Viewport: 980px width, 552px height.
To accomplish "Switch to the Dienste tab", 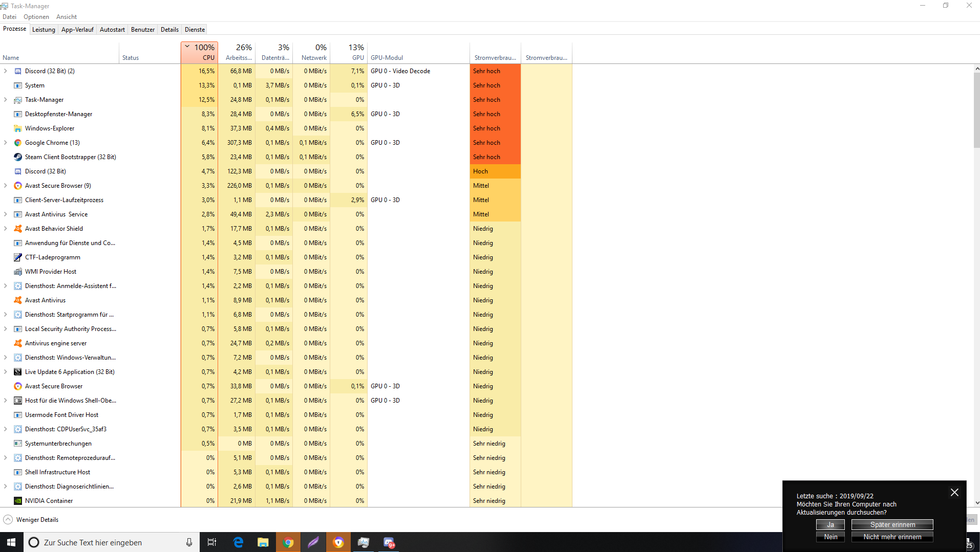I will (x=195, y=30).
